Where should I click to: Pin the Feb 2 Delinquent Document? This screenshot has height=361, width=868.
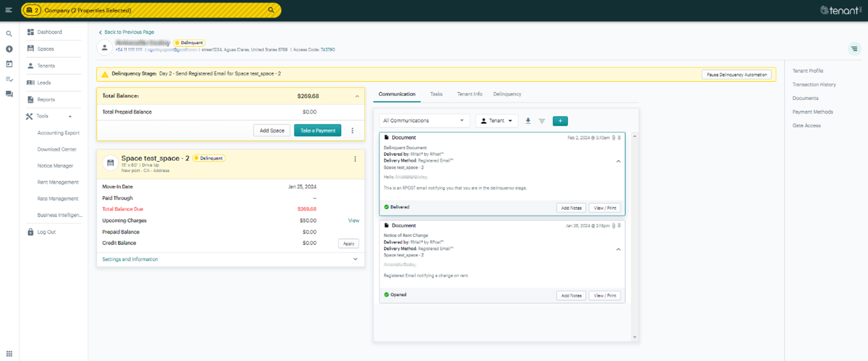click(619, 138)
